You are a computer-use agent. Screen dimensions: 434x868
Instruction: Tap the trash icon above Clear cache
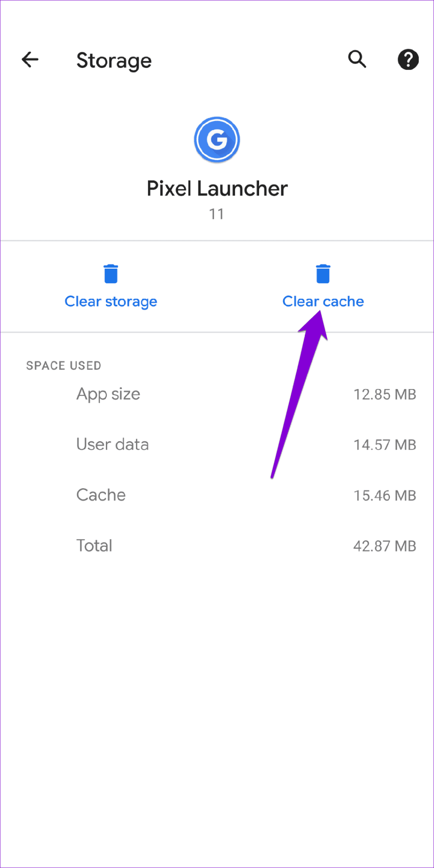point(323,274)
